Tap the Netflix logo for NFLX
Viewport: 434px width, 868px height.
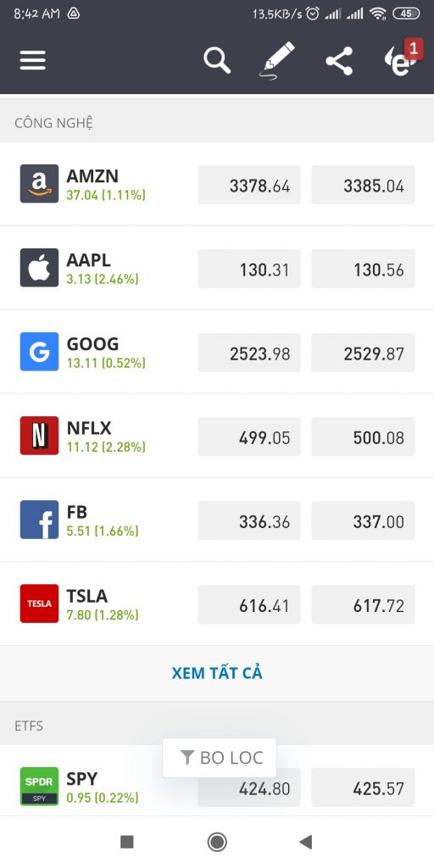(x=39, y=436)
